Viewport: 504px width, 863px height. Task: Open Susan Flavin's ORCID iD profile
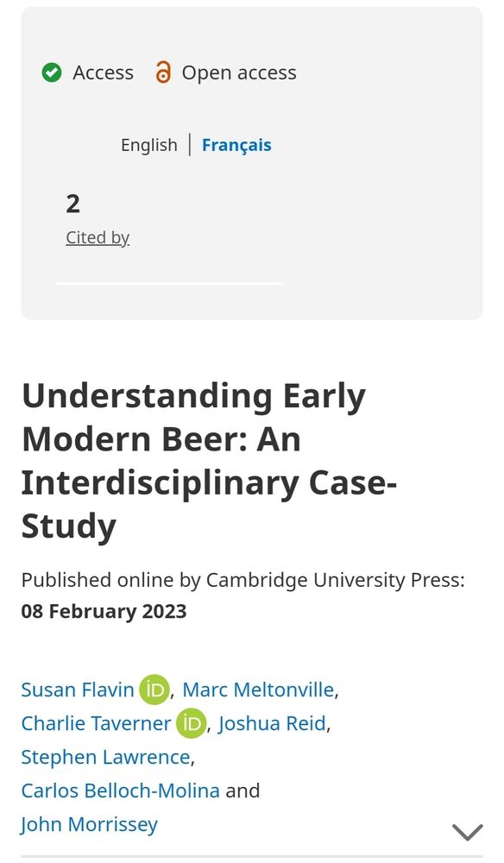pos(153,690)
